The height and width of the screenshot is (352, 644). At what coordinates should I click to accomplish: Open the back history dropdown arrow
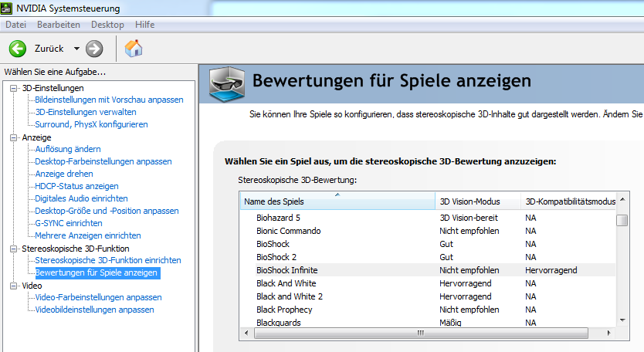pos(76,49)
